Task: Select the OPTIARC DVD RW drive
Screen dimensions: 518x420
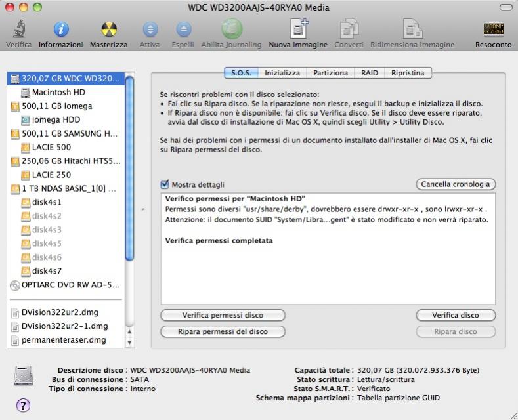Action: click(66, 285)
